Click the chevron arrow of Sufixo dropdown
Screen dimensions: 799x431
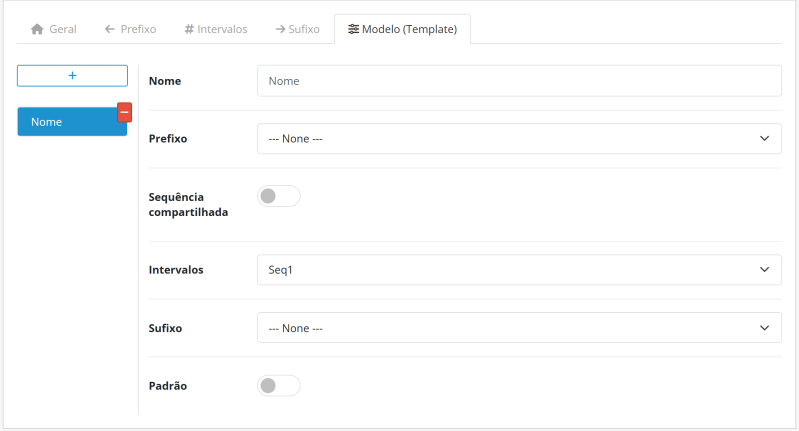pyautogui.click(x=764, y=328)
